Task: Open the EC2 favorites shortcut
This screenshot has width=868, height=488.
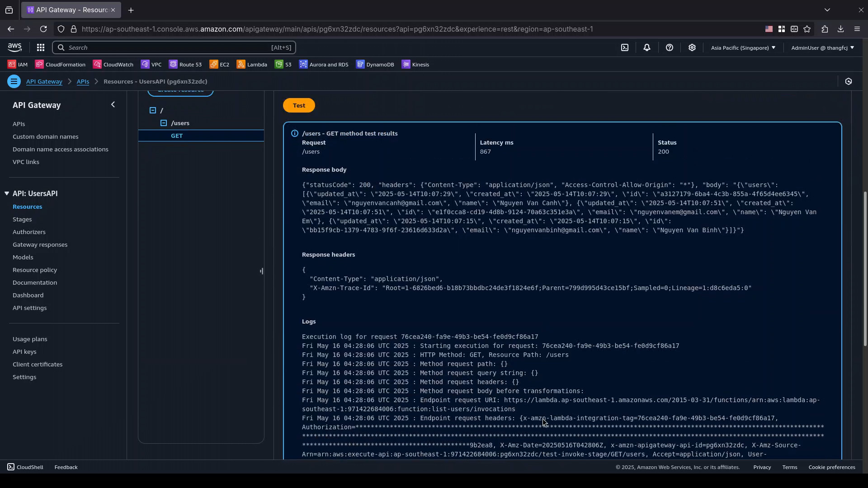Action: (x=219, y=65)
